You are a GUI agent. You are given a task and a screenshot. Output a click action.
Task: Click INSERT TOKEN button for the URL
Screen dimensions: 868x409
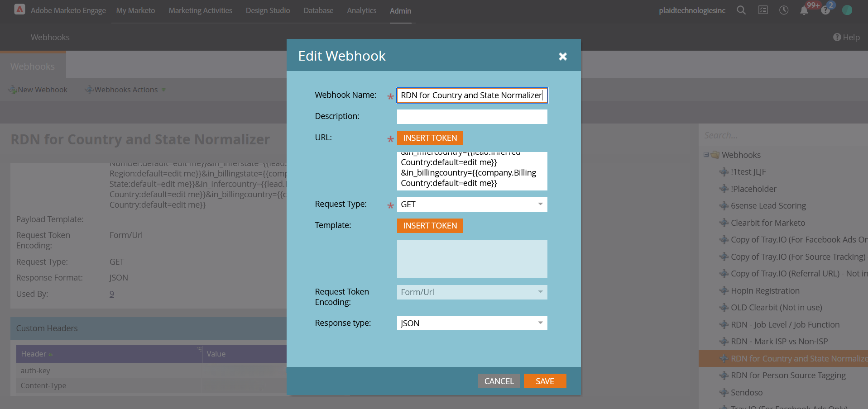coord(430,138)
